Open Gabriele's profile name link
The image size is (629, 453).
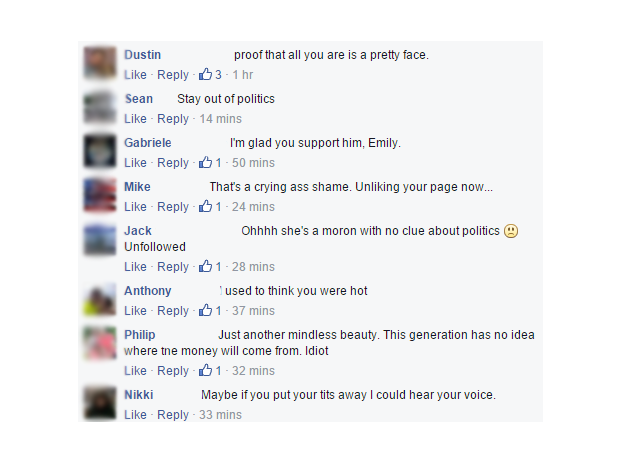coord(148,143)
